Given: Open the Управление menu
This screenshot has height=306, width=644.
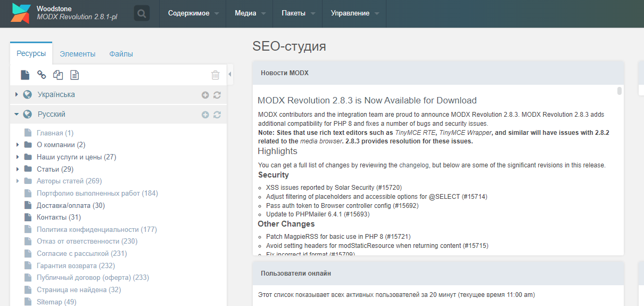Looking at the screenshot, I should [x=354, y=13].
